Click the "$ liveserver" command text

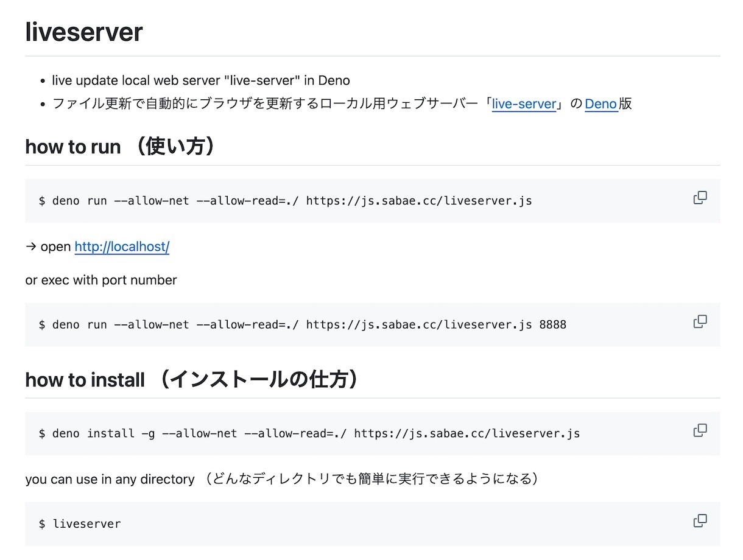80,523
